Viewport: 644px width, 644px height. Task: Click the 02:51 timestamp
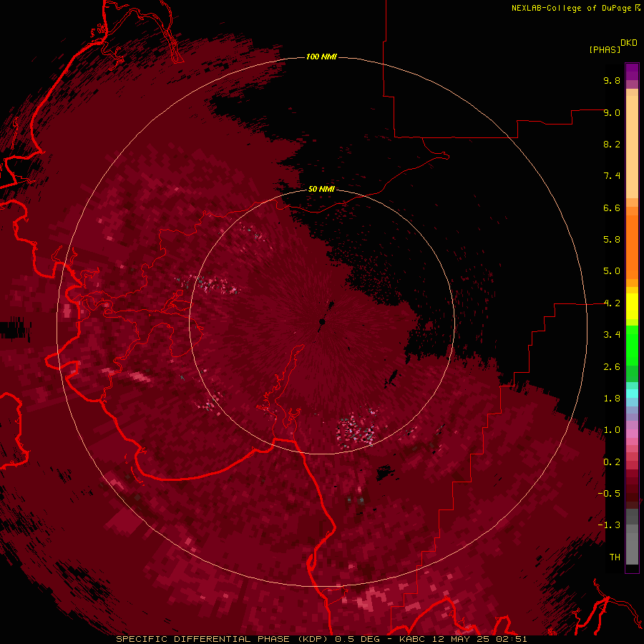(512, 639)
